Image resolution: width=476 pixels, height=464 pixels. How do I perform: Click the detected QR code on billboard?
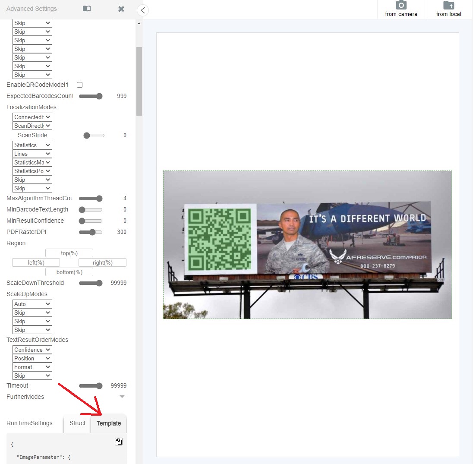[x=220, y=239]
